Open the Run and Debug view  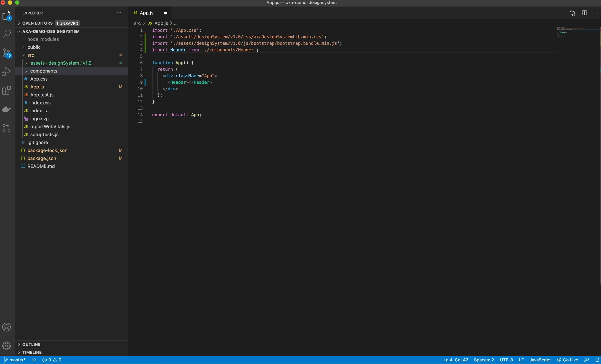pyautogui.click(x=7, y=72)
